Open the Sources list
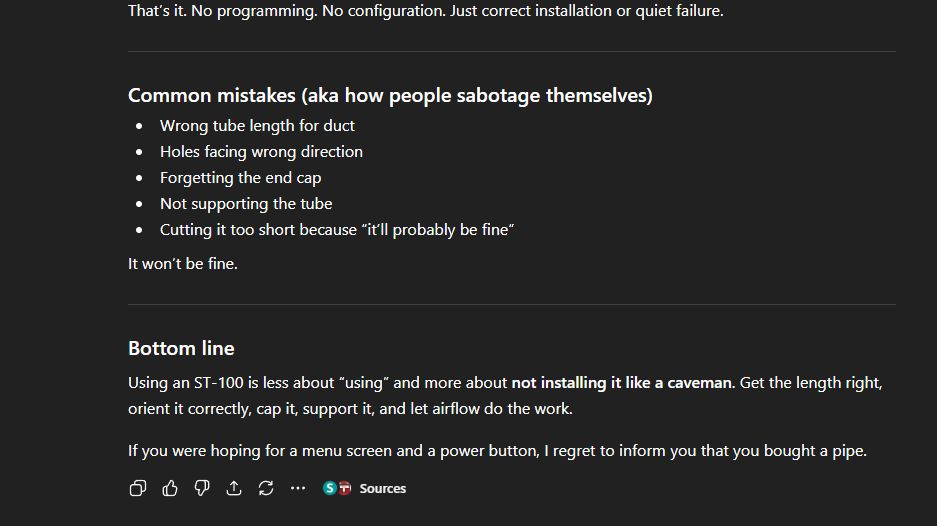This screenshot has height=526, width=937. tap(382, 488)
